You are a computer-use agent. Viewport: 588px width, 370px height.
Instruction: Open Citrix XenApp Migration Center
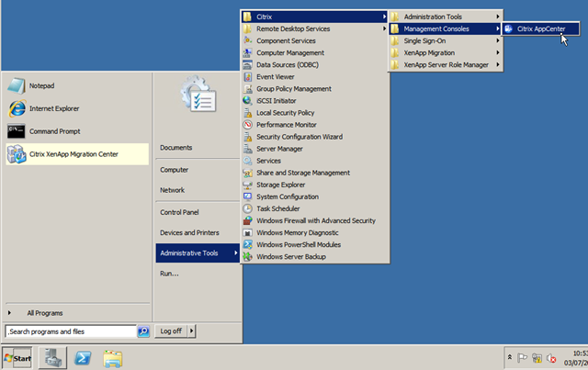pos(77,154)
